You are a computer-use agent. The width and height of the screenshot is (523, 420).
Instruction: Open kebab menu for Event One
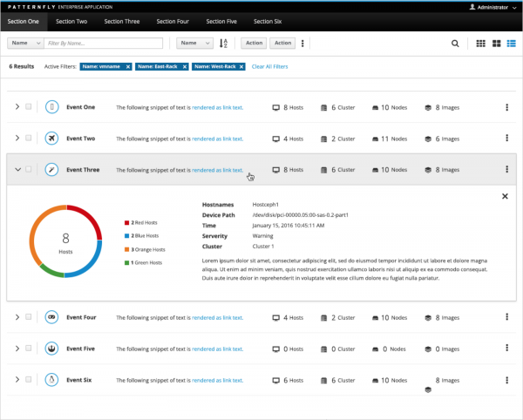point(506,107)
